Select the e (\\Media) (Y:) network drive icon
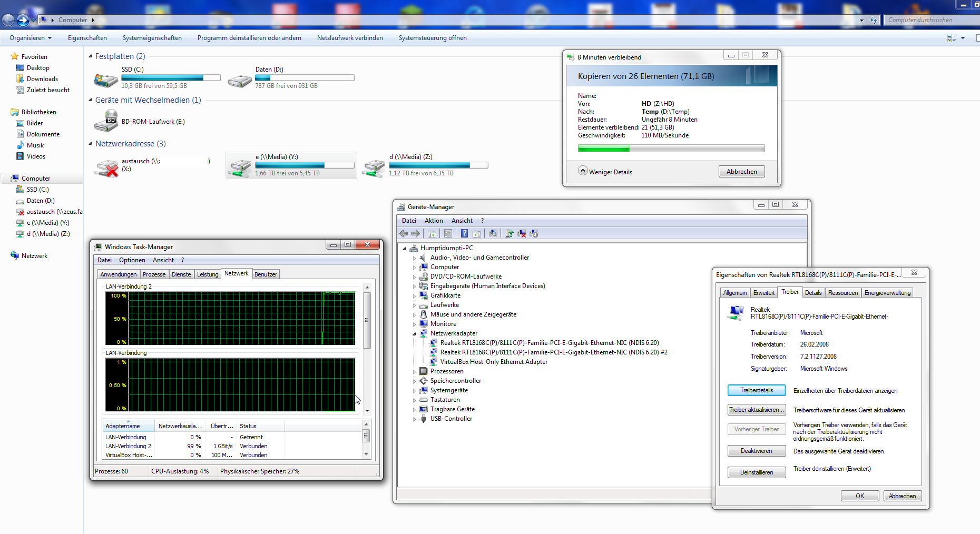The height and width of the screenshot is (534, 980). click(x=240, y=168)
